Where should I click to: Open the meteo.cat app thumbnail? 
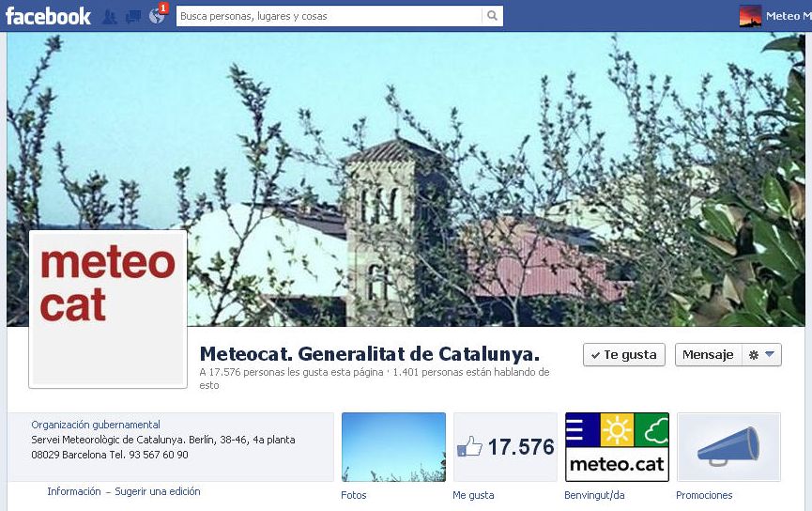tap(618, 447)
